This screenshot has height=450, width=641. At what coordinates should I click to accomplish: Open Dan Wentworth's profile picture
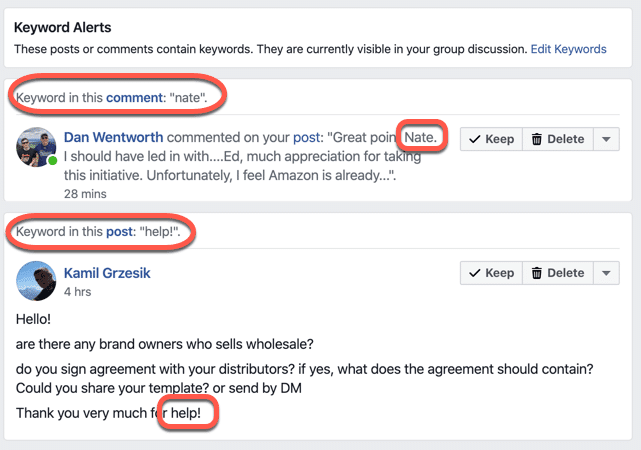pos(36,147)
